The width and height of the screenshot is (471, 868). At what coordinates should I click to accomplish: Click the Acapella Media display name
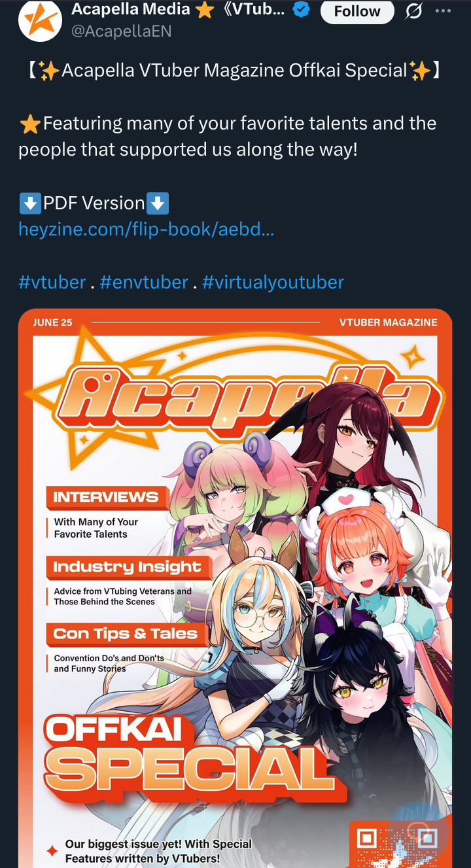point(131,10)
